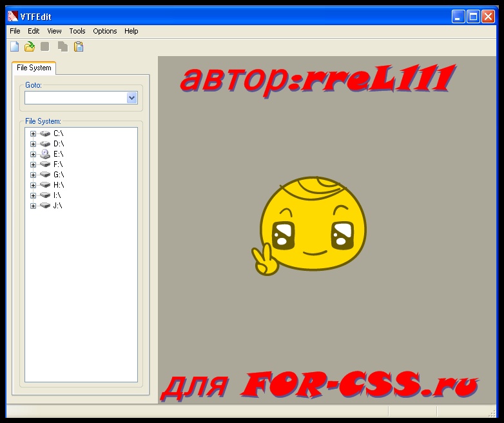504x423 pixels.
Task: Expand the C:\ drive node
Action: click(x=33, y=134)
